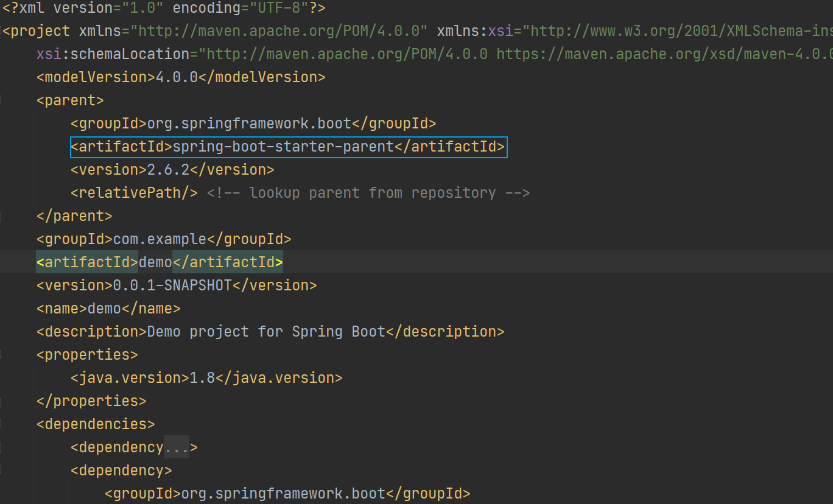Click the spring-boot-starter-parent artifactId value
Viewport: 833px width, 504px height.
(284, 147)
